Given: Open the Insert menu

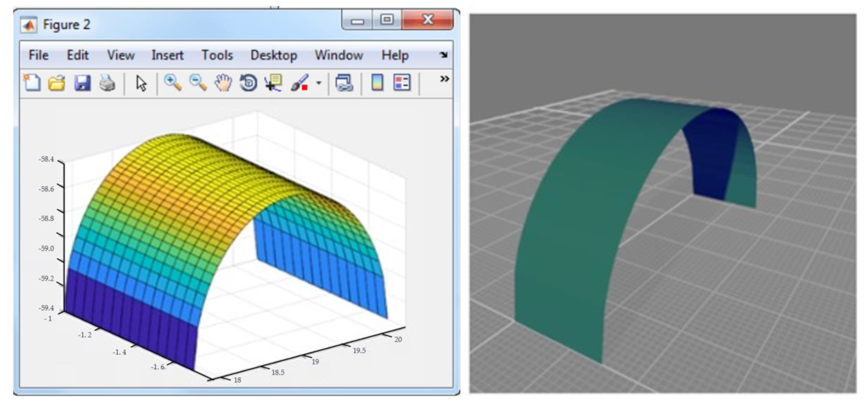Looking at the screenshot, I should click(168, 55).
